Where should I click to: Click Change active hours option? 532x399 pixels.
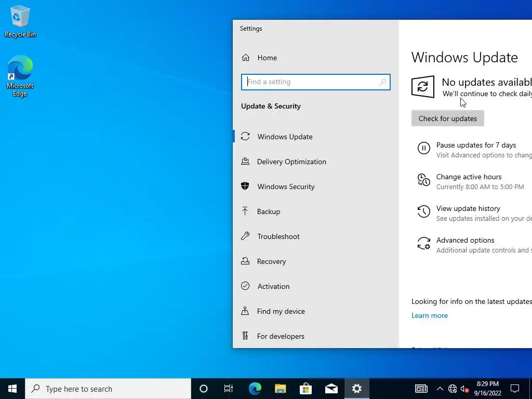[469, 177]
